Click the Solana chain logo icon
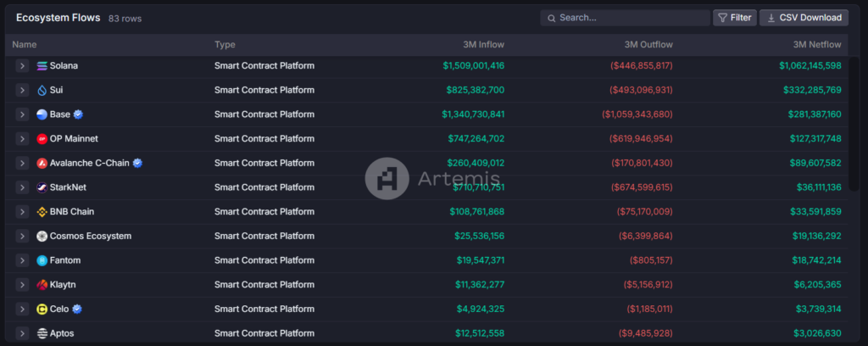 (42, 66)
